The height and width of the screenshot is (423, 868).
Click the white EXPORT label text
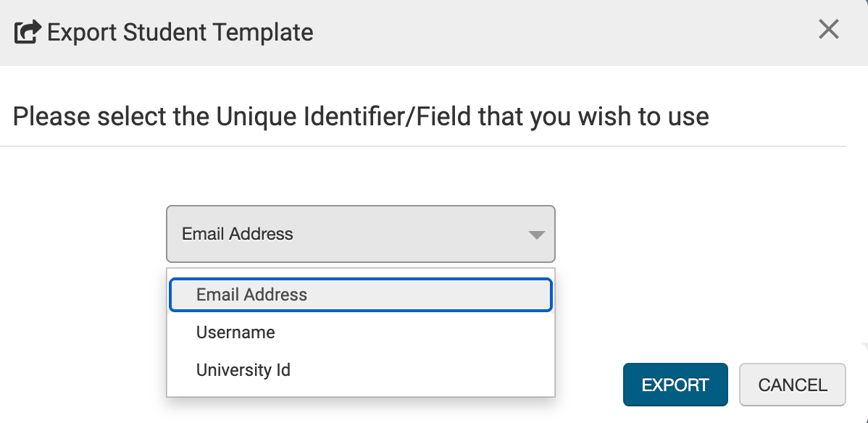point(675,385)
